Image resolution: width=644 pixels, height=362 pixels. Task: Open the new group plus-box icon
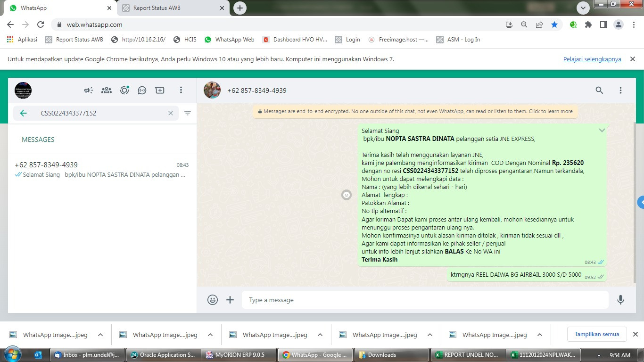[x=160, y=90]
